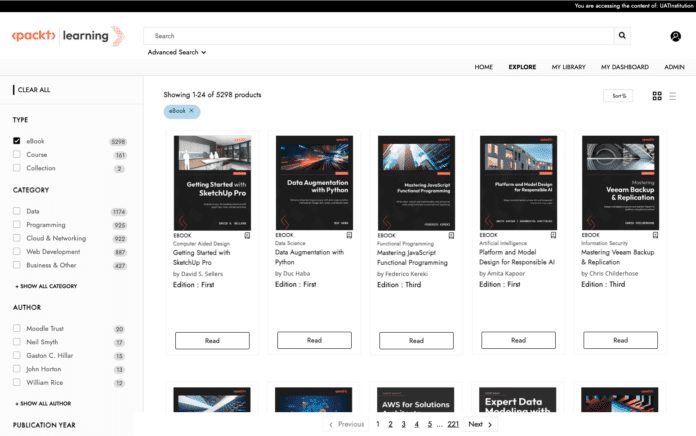Open SketchUp Pro book cover thumbnail
Viewport: 696px width, 436px height.
(x=212, y=183)
